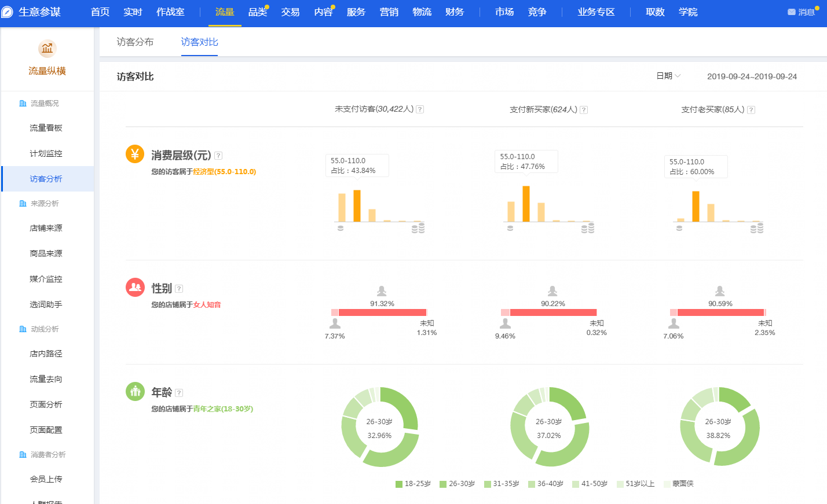Click the male icon above 7.06%

(674, 323)
